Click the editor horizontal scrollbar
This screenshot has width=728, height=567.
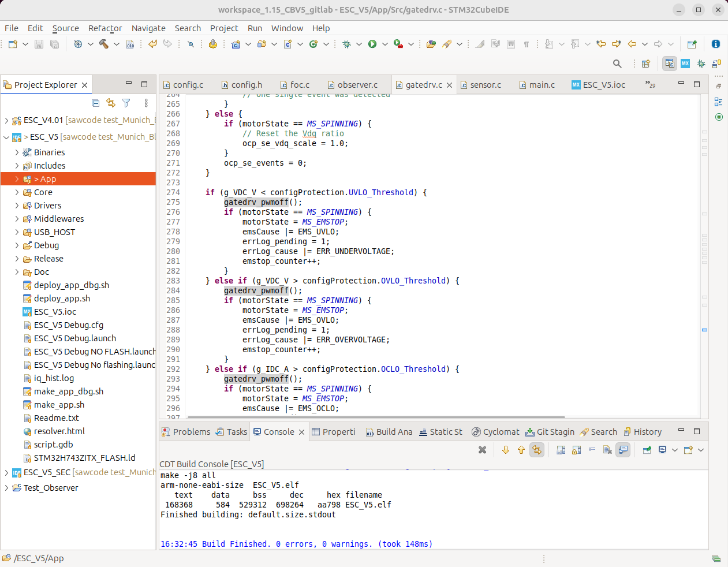(375, 417)
